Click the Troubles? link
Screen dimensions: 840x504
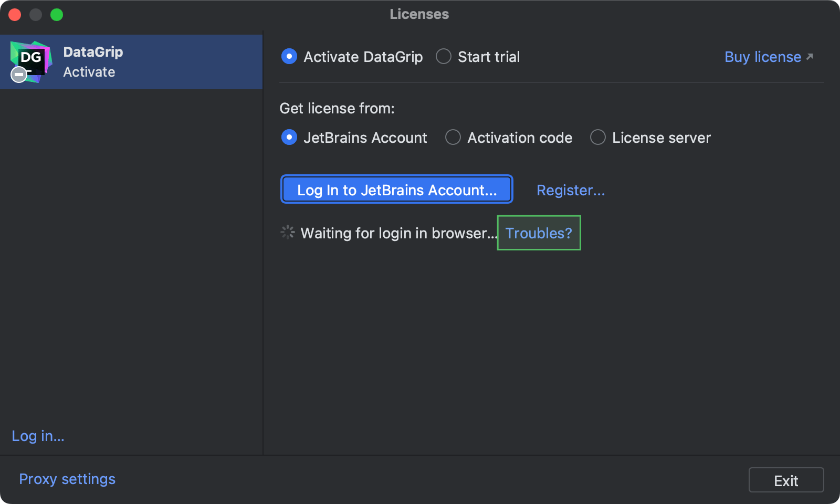[x=539, y=233]
